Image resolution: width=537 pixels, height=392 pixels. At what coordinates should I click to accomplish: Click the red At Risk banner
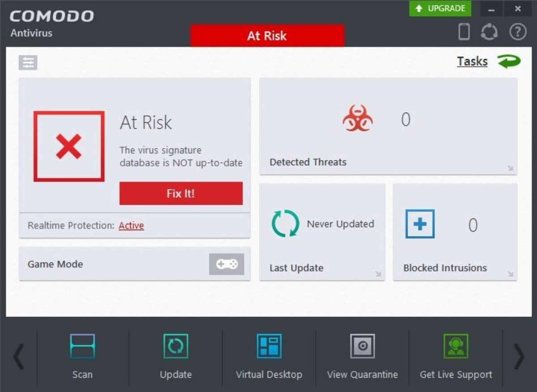(267, 36)
